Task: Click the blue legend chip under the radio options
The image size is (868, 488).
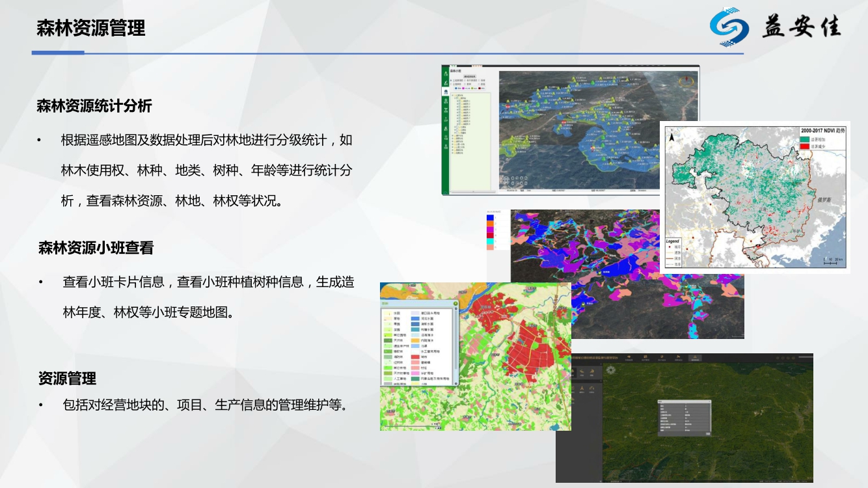Action: coord(456,88)
